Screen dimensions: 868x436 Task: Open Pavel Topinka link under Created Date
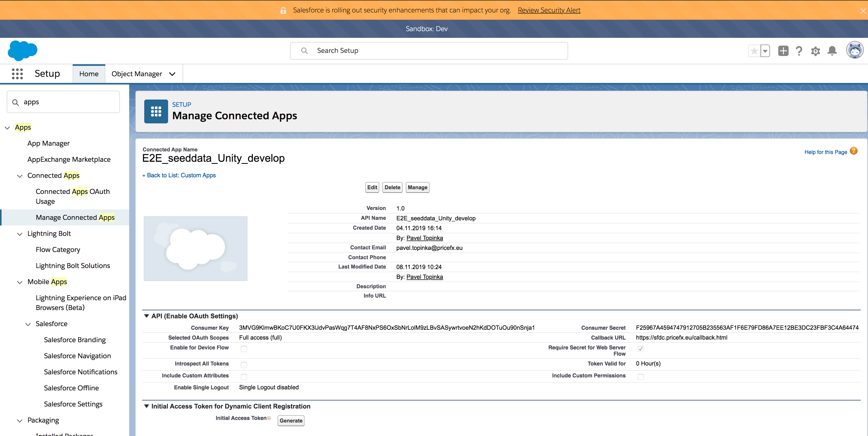425,238
